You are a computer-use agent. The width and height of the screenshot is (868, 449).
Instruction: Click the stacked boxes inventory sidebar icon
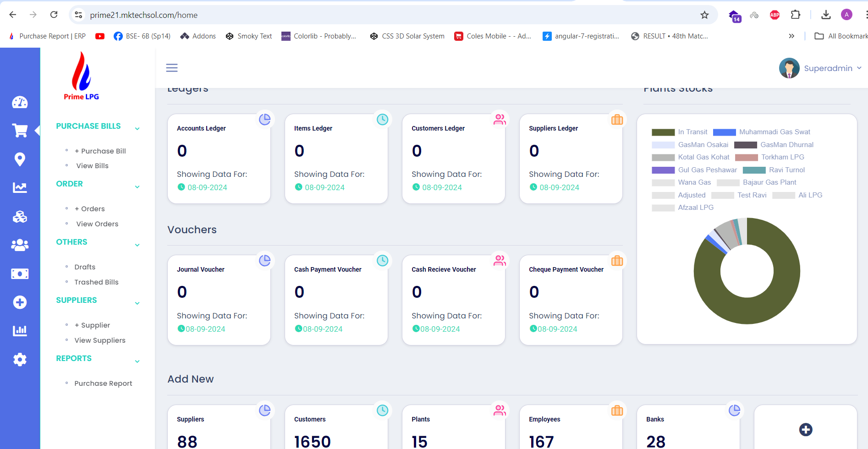[x=20, y=217]
